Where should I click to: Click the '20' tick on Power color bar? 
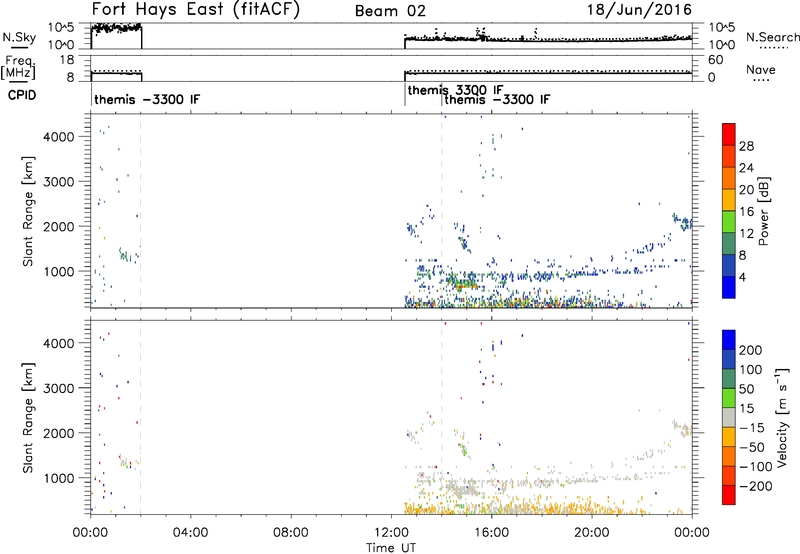(x=746, y=190)
